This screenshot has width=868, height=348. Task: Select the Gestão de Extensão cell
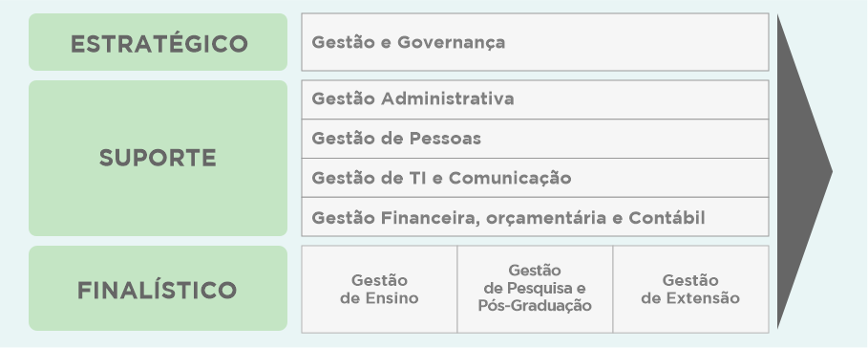coord(690,290)
